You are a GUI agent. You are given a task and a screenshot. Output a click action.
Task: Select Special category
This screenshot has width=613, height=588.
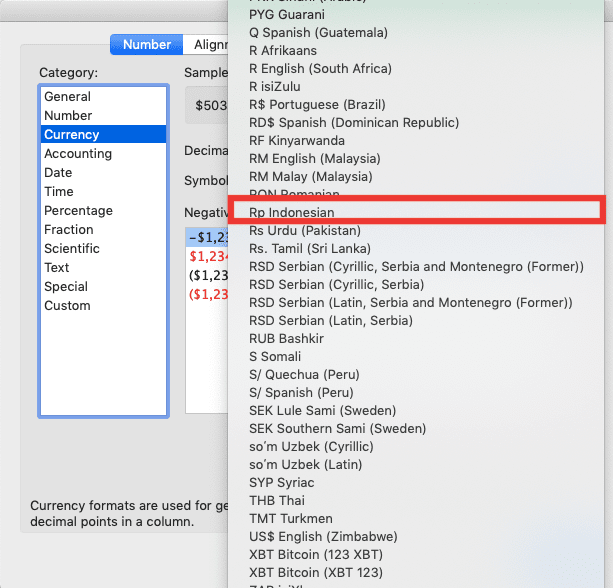pyautogui.click(x=104, y=287)
